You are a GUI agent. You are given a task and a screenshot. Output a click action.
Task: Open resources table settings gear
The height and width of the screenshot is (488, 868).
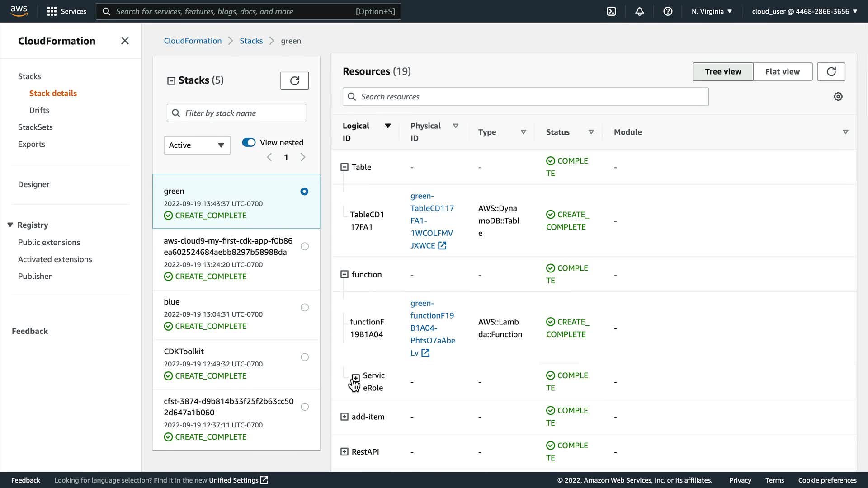coord(838,97)
